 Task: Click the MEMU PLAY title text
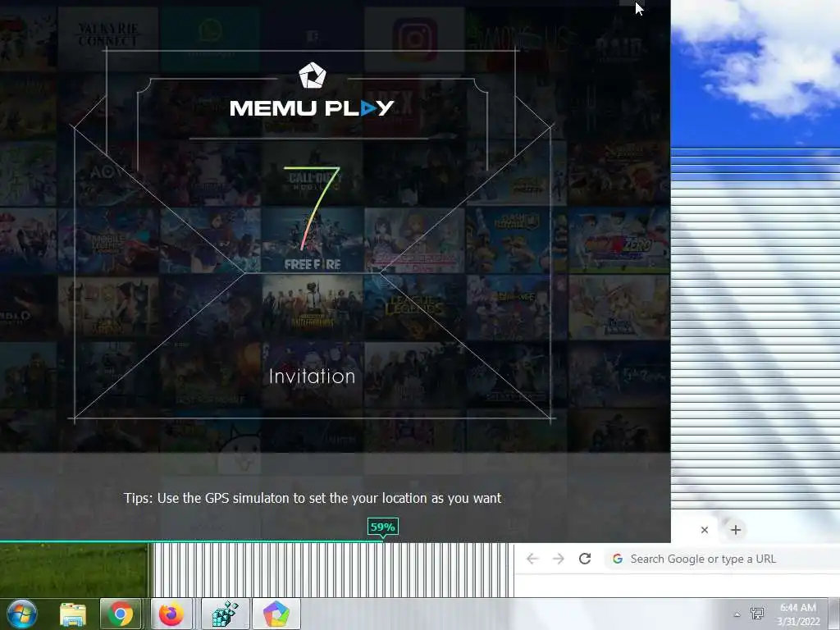tap(312, 108)
